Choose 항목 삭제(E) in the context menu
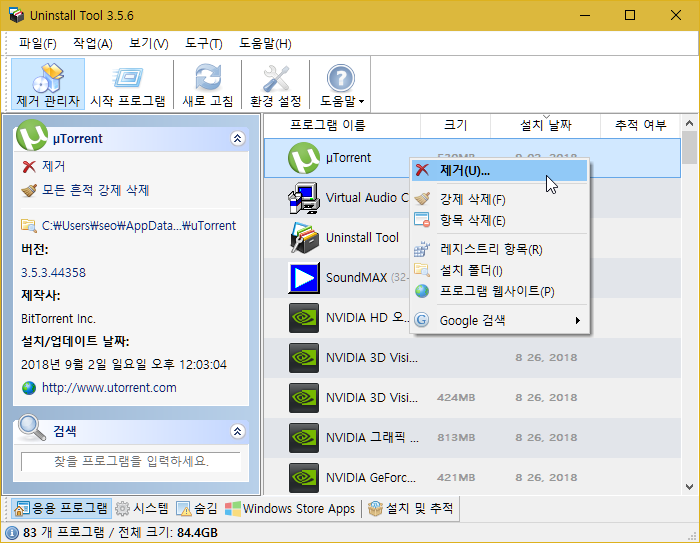Viewport: 700px width, 543px height. click(x=500, y=220)
